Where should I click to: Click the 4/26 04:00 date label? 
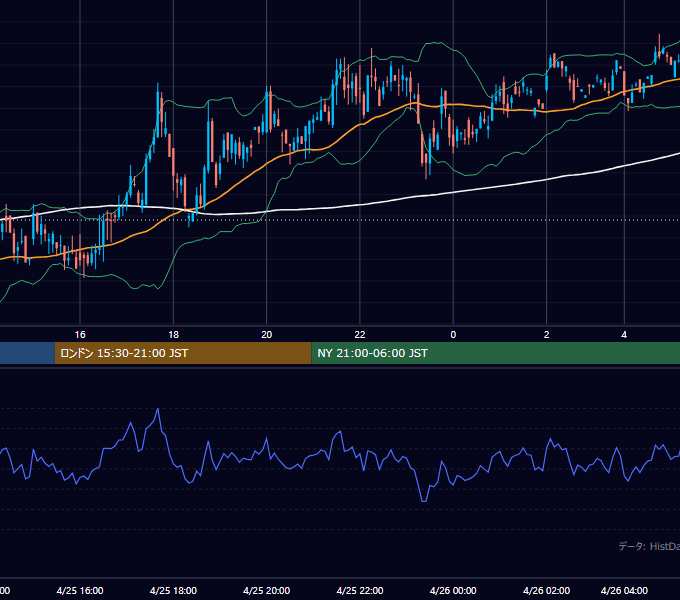click(624, 590)
